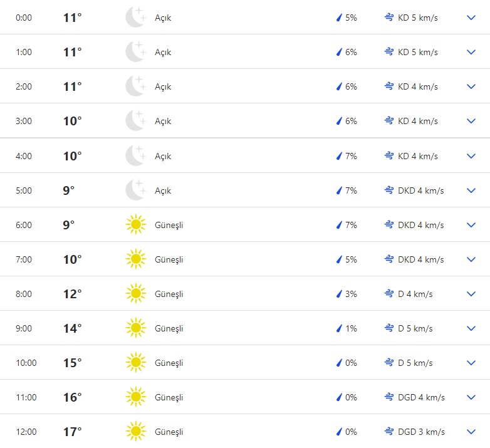
Task: Click the wind icon in 1:00 row
Action: (x=388, y=52)
